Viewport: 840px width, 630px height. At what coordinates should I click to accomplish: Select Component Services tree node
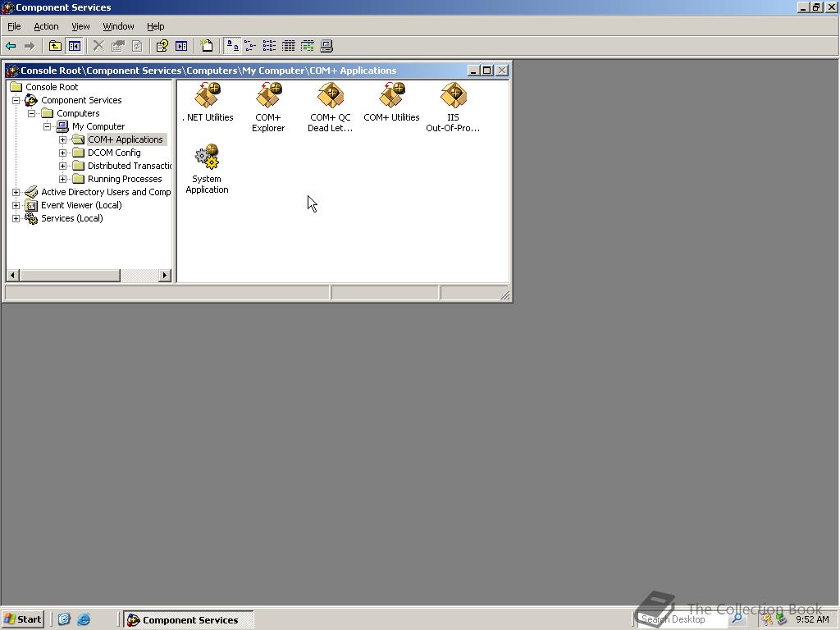pyautogui.click(x=81, y=100)
